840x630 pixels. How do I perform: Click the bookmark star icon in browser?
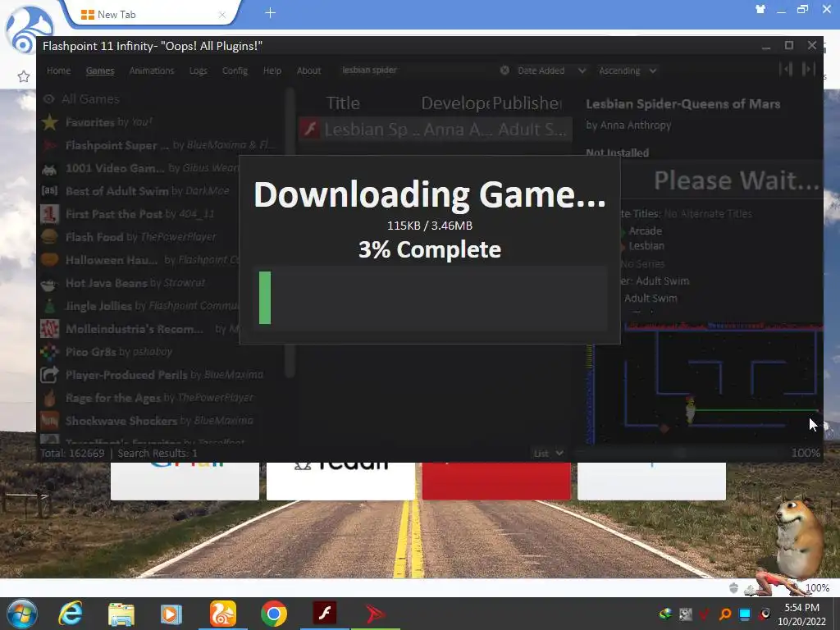pos(23,76)
